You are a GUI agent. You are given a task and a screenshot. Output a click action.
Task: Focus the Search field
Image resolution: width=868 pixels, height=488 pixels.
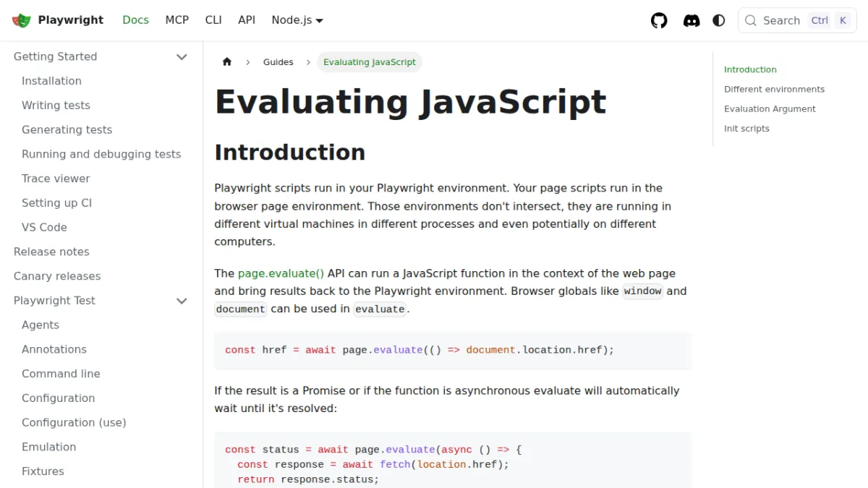797,20
